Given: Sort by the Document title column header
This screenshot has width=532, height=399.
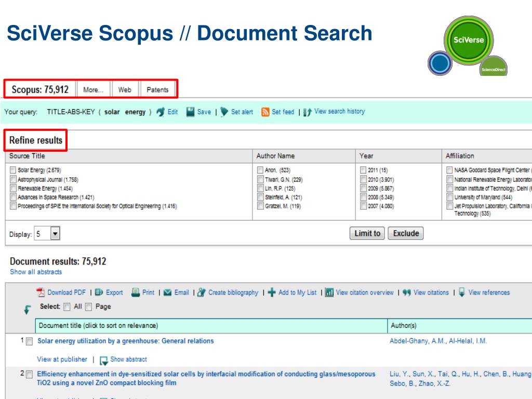Looking at the screenshot, I should (211, 326).
